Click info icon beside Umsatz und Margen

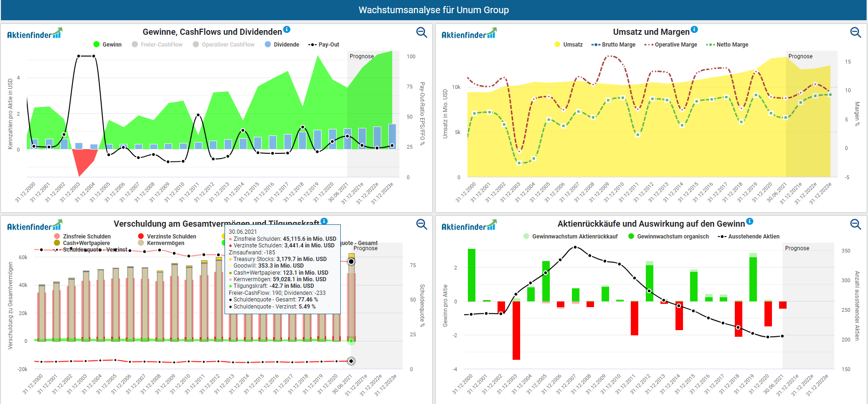694,30
